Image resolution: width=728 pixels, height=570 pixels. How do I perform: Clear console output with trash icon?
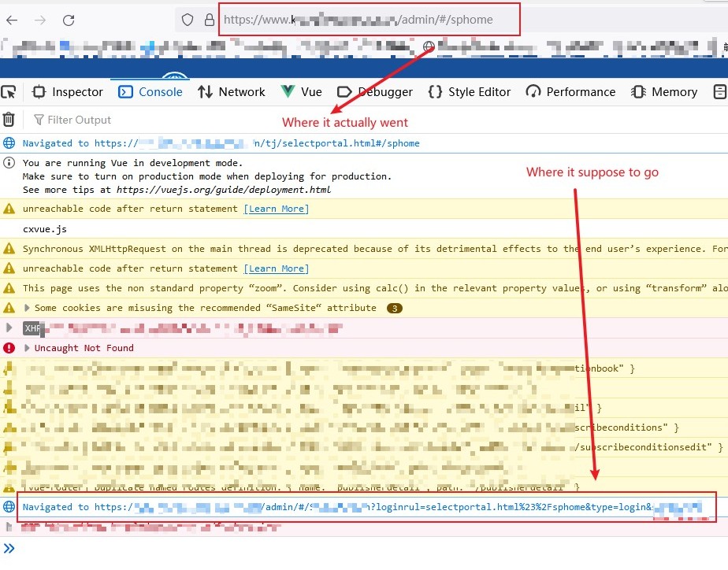9,120
